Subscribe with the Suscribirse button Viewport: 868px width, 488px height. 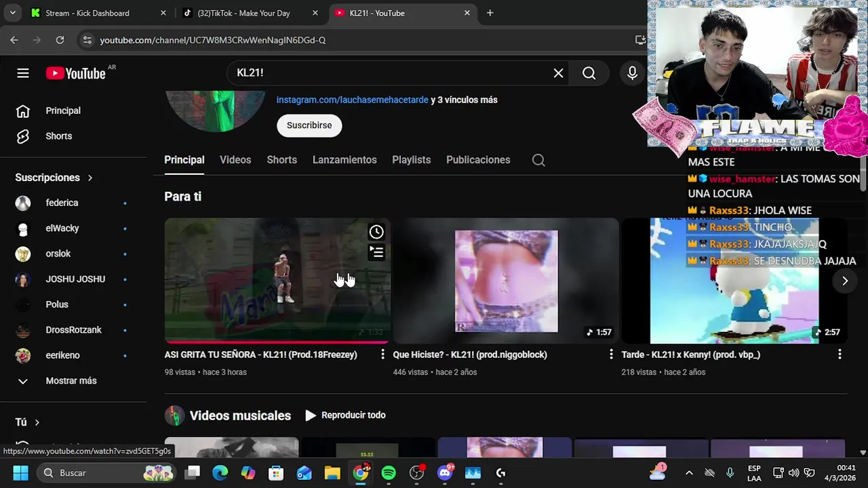pos(309,125)
